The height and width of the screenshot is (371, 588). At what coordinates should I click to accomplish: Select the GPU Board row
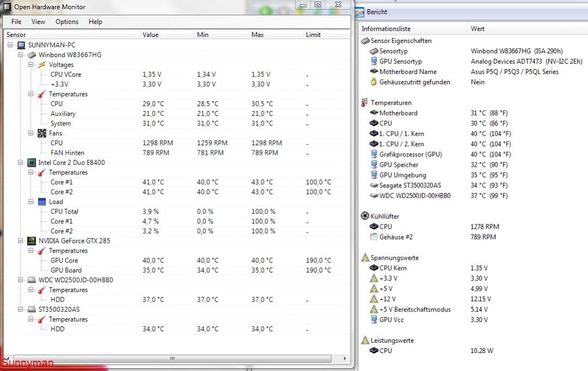(176, 270)
